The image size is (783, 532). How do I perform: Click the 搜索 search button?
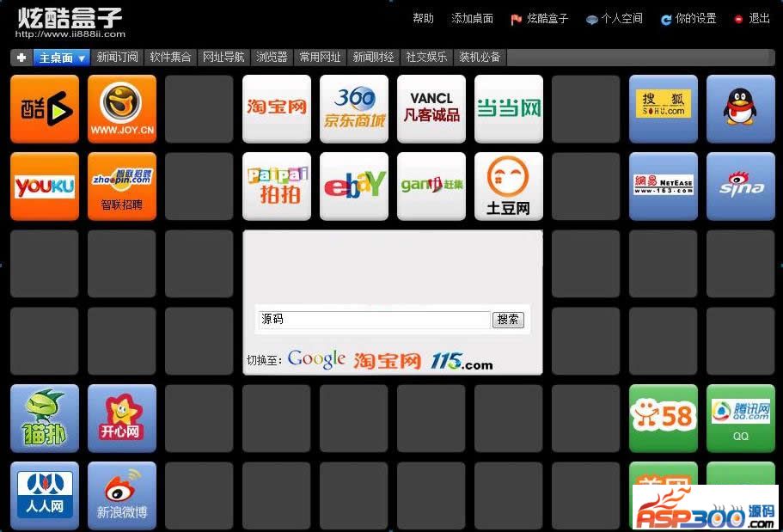click(508, 319)
